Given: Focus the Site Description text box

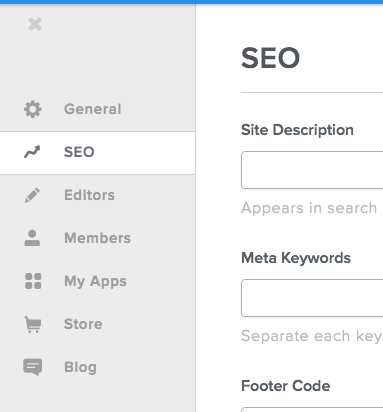Looking at the screenshot, I should pyautogui.click(x=312, y=170).
